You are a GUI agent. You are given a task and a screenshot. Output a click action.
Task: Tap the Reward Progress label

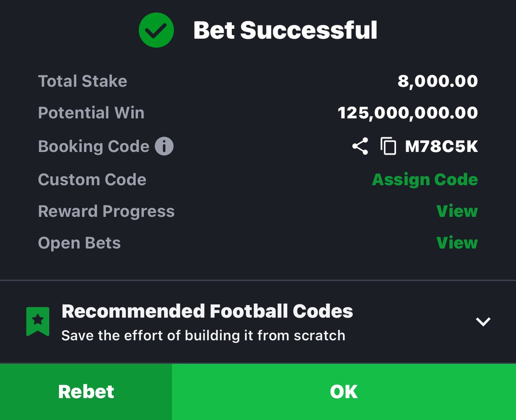(x=106, y=212)
